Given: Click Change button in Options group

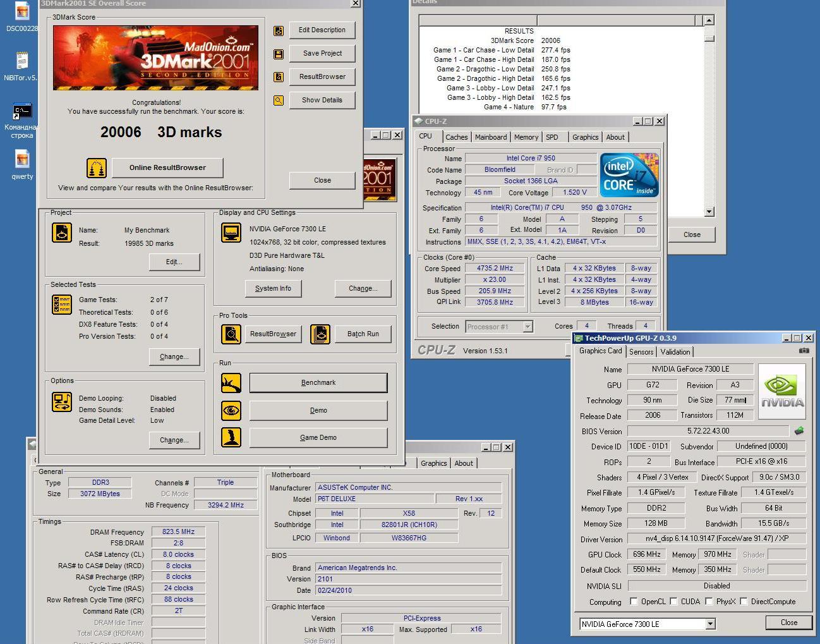Looking at the screenshot, I should coord(174,440).
